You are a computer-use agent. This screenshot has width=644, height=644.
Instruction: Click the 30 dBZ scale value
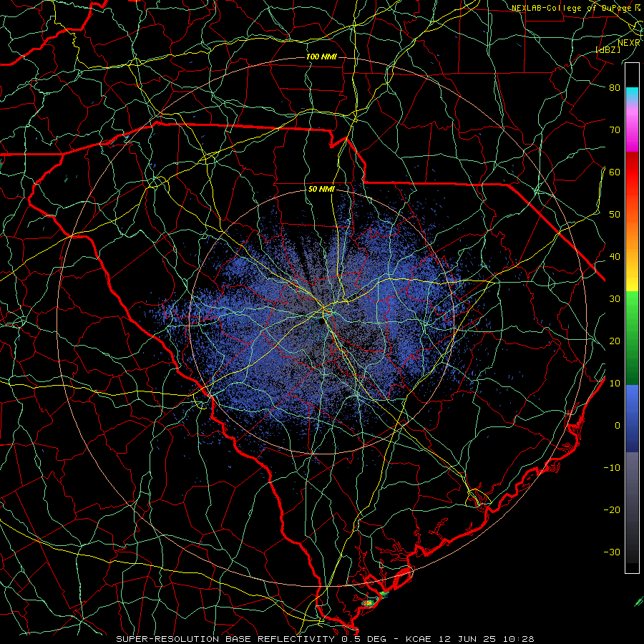pos(615,299)
